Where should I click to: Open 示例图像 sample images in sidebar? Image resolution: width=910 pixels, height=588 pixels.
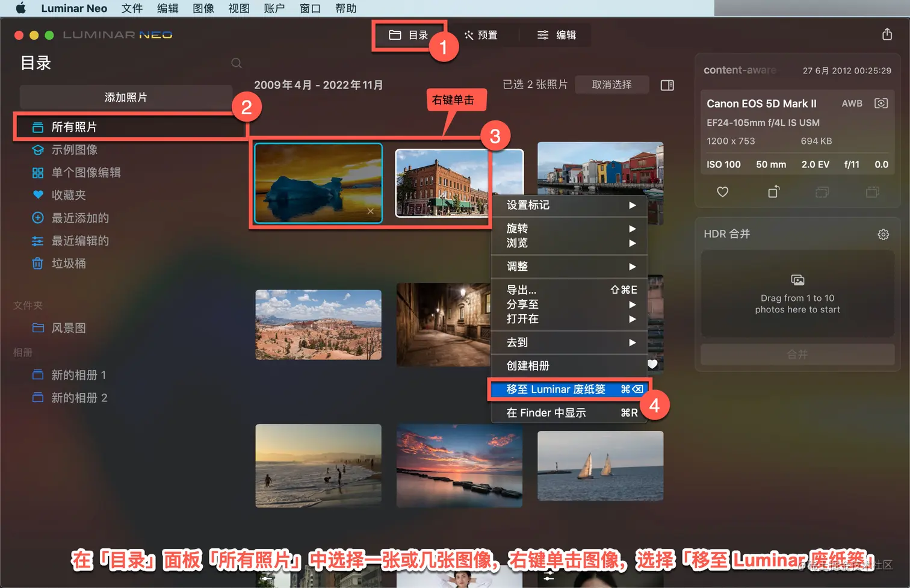coord(74,150)
